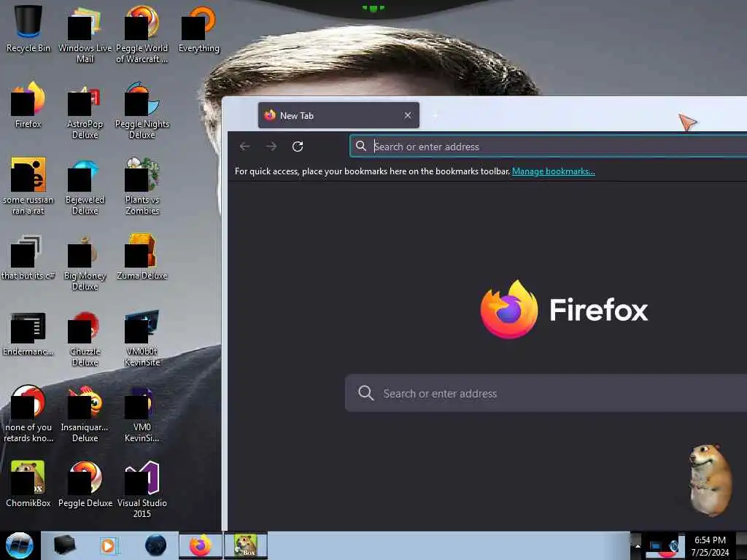The height and width of the screenshot is (560, 747).
Task: Select the "that but its c#" desktop icon
Action: tap(28, 257)
